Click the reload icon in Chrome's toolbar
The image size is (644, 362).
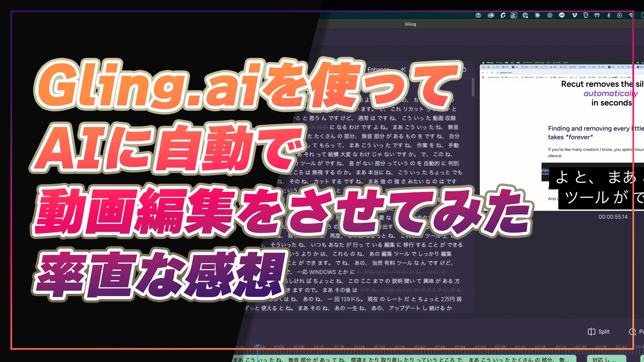(492, 73)
